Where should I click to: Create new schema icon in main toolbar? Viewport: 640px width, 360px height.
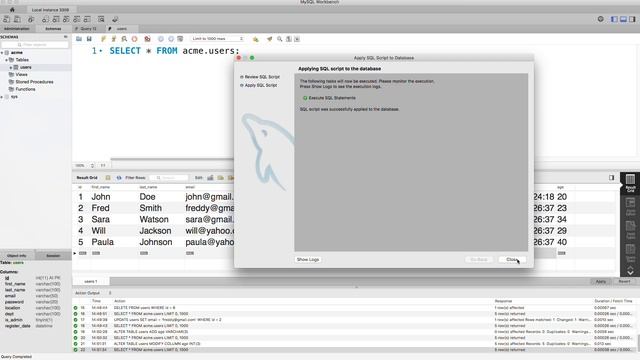45,19
